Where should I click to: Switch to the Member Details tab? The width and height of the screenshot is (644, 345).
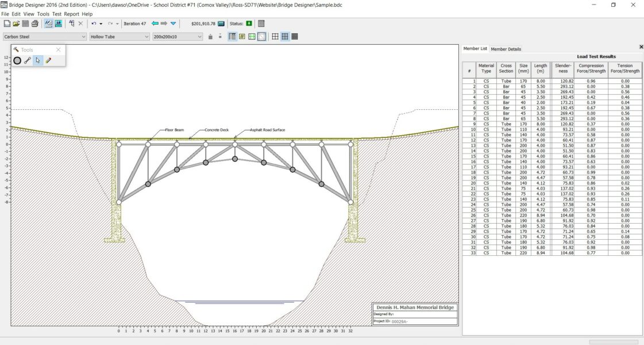tap(507, 48)
